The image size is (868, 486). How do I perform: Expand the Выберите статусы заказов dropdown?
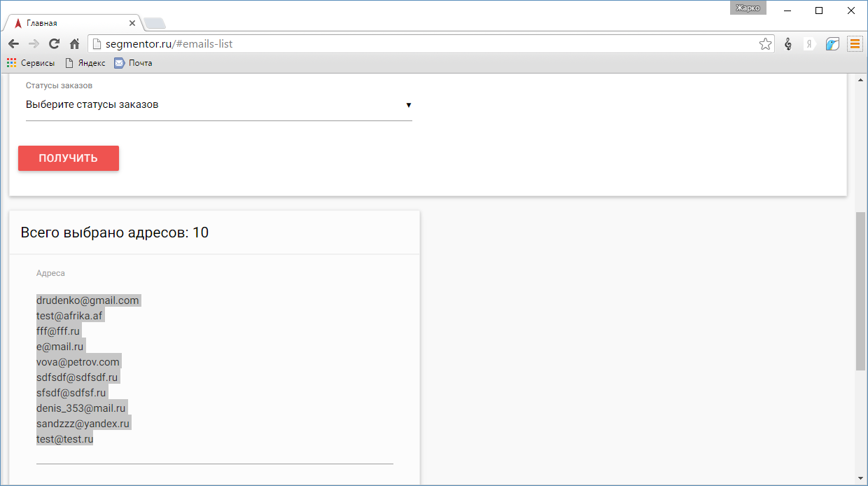[x=218, y=105]
